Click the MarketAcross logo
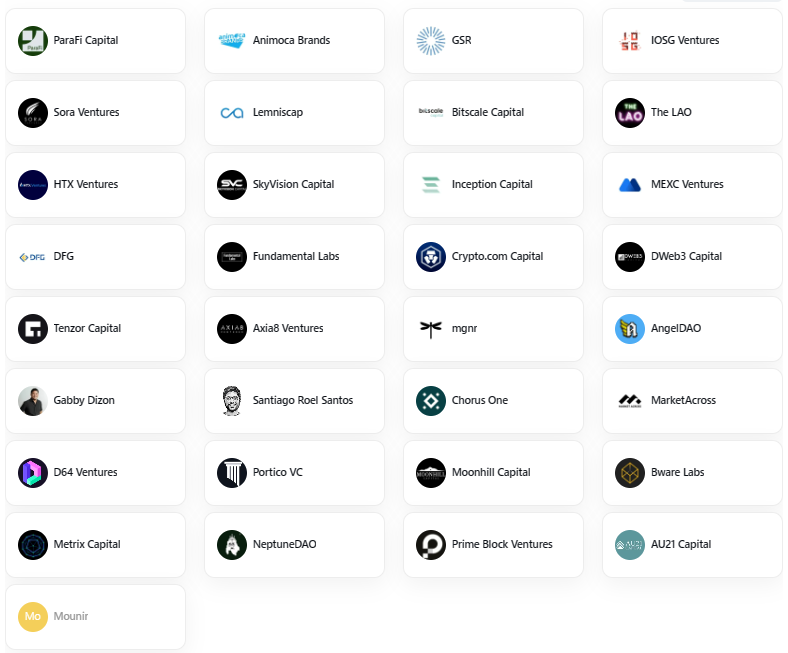The image size is (788, 653). coord(630,401)
